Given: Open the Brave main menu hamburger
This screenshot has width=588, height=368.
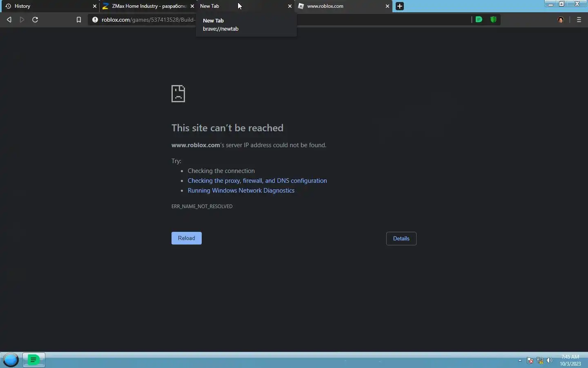Looking at the screenshot, I should (579, 20).
